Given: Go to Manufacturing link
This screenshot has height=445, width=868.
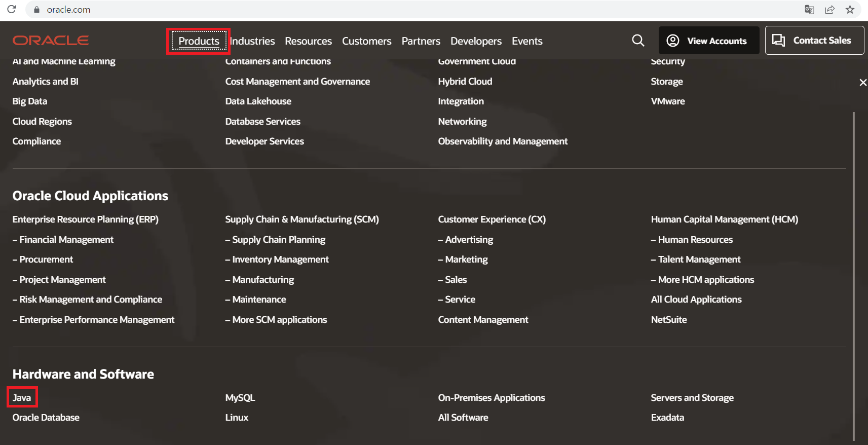Looking at the screenshot, I should tap(259, 280).
